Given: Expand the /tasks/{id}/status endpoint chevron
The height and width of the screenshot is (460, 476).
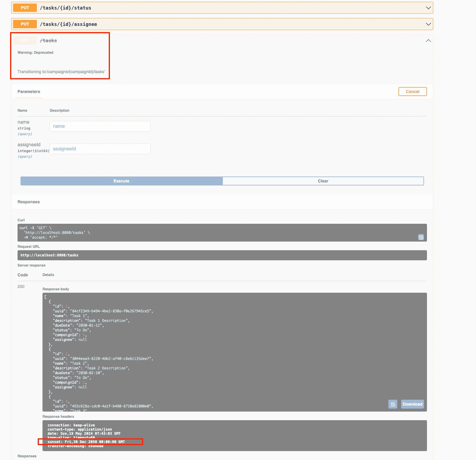Looking at the screenshot, I should (x=428, y=8).
